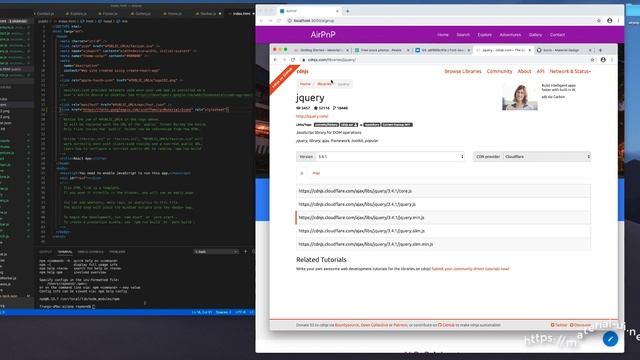
Task: Open Browse Libraries on cdnjs
Action: [462, 71]
